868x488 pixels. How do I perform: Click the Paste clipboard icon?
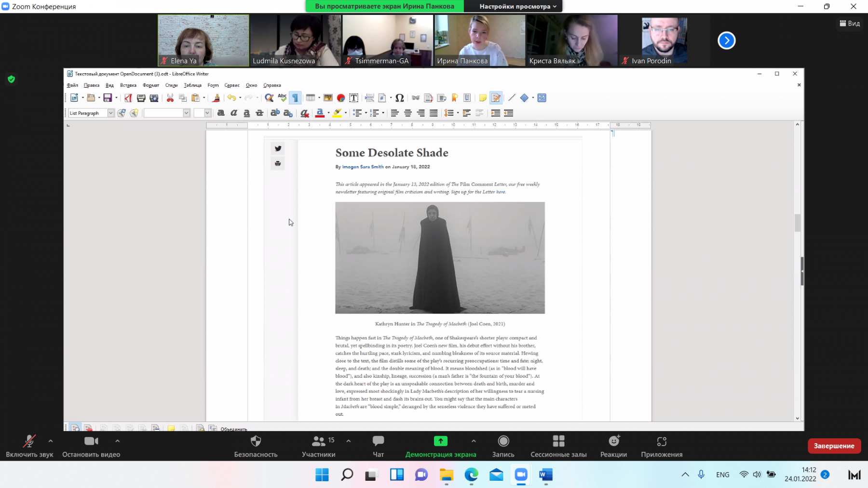tap(195, 98)
